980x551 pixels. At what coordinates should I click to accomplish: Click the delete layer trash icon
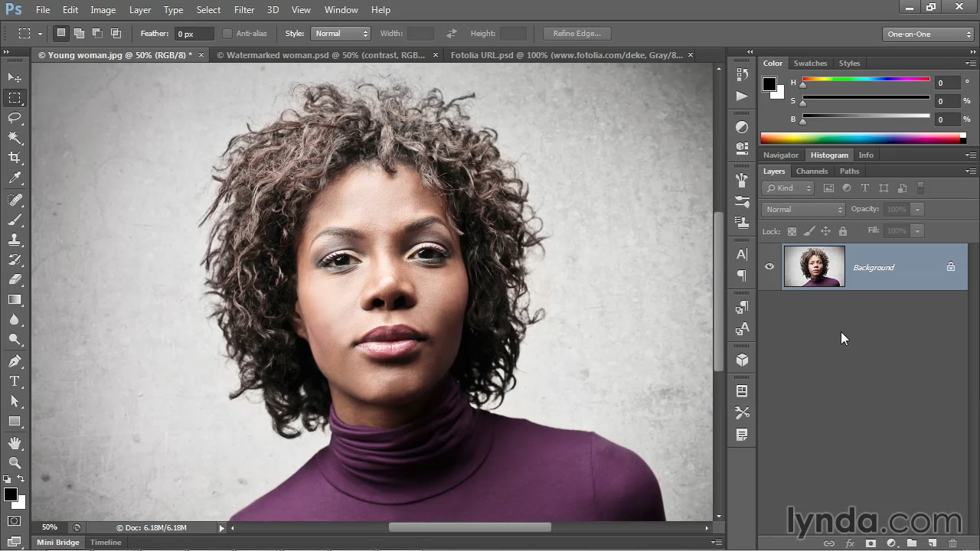click(x=952, y=543)
